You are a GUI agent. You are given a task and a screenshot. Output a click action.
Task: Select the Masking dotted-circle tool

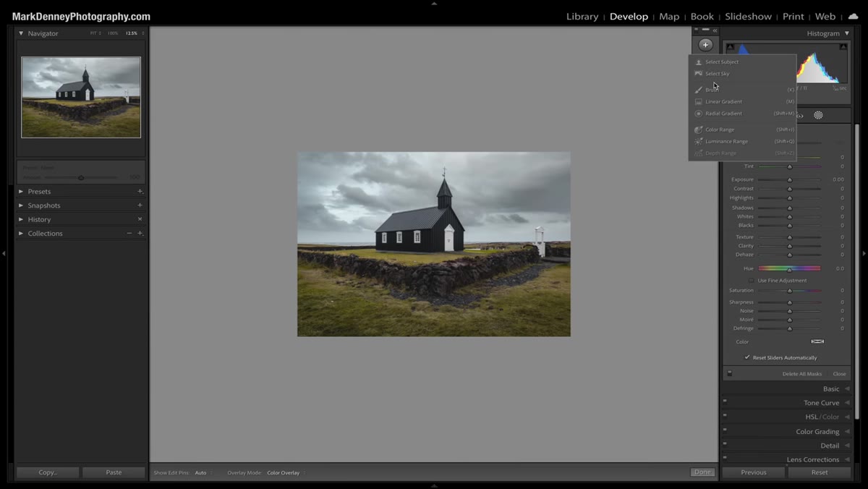[x=818, y=115]
